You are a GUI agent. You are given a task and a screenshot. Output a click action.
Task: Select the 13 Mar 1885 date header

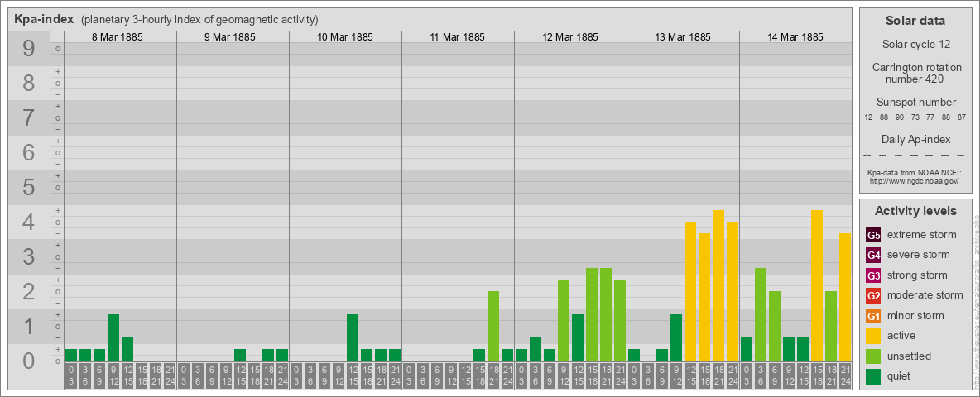(683, 37)
